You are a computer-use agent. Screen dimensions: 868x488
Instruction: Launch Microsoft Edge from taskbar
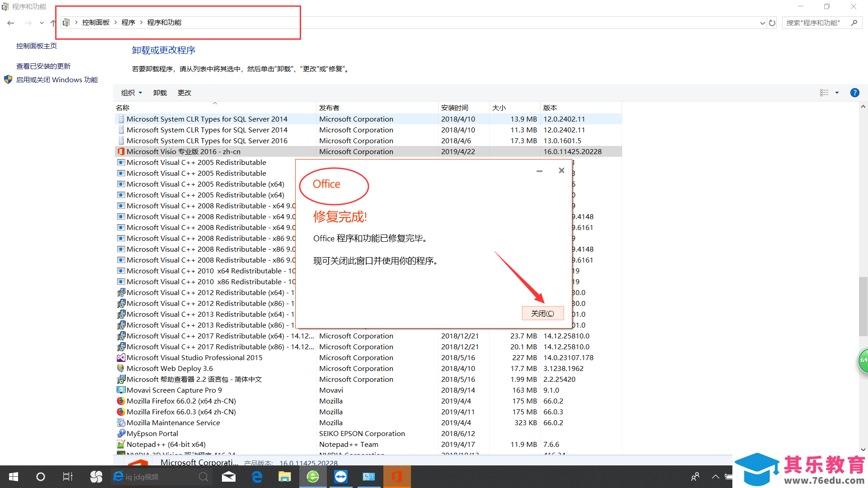257,477
